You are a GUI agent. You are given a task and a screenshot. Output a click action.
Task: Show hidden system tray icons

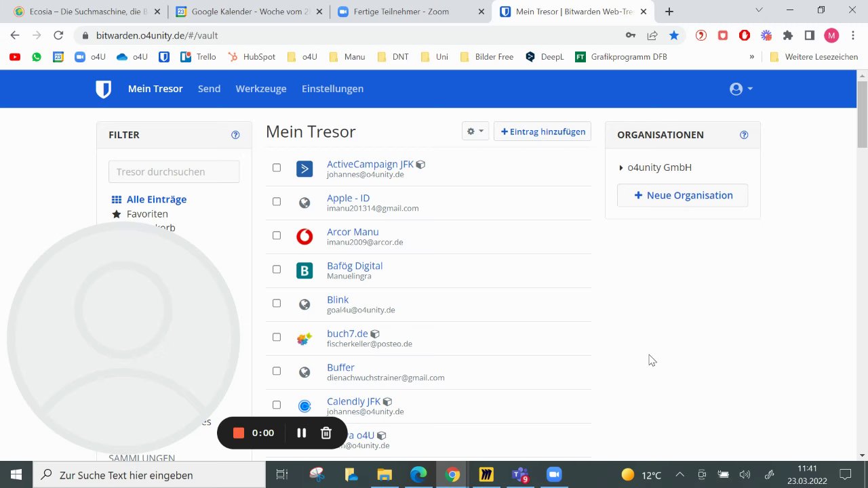coord(680,474)
